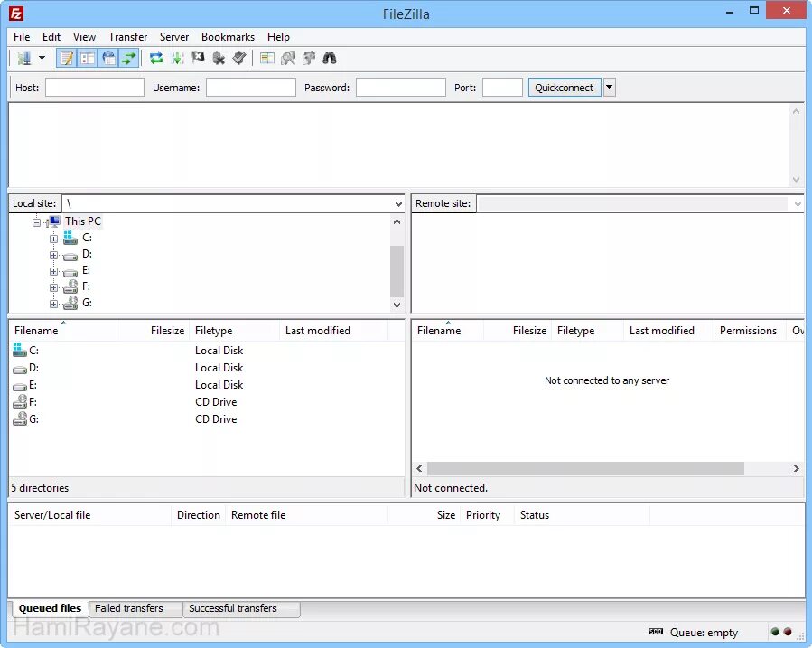Open the Bookmarks menu
Viewport: 812px width, 648px height.
[228, 37]
